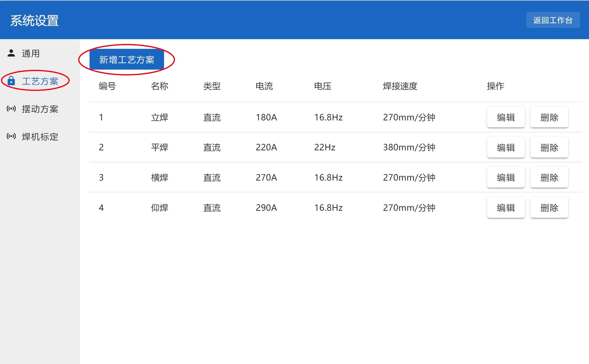Click the signal icon beside 焊机标定

11,136
